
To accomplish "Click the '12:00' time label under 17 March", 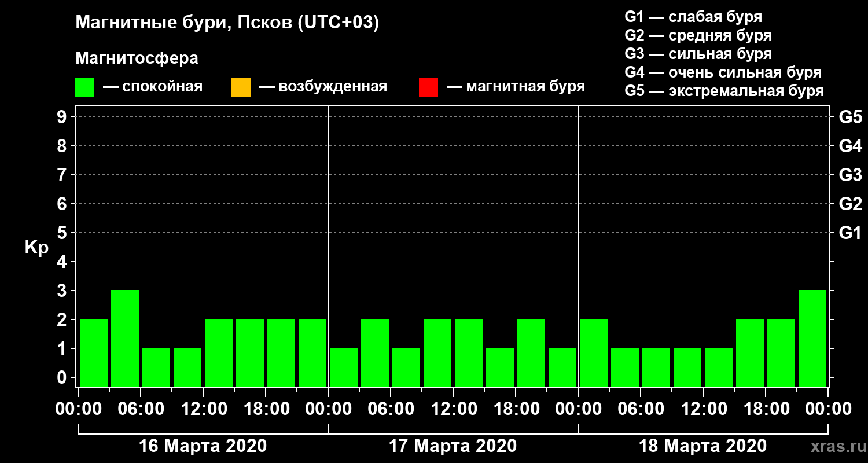I will 453,409.
